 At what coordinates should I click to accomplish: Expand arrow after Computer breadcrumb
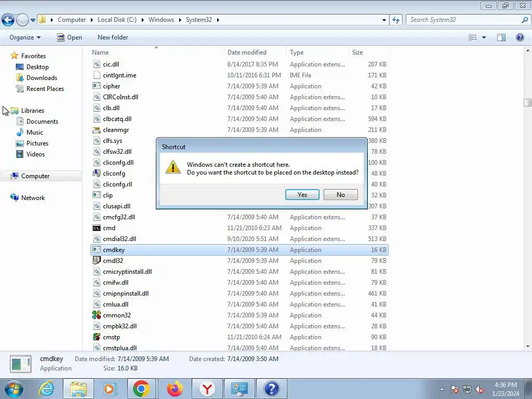pos(91,20)
